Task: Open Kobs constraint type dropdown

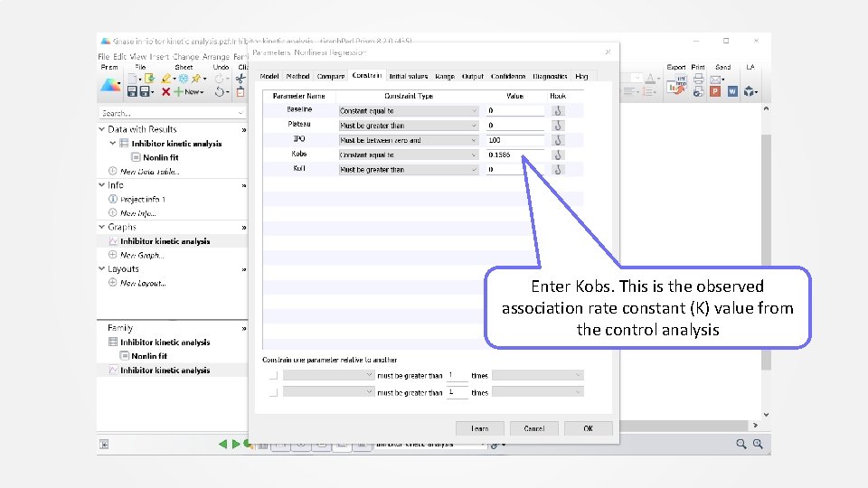Action: click(x=408, y=155)
